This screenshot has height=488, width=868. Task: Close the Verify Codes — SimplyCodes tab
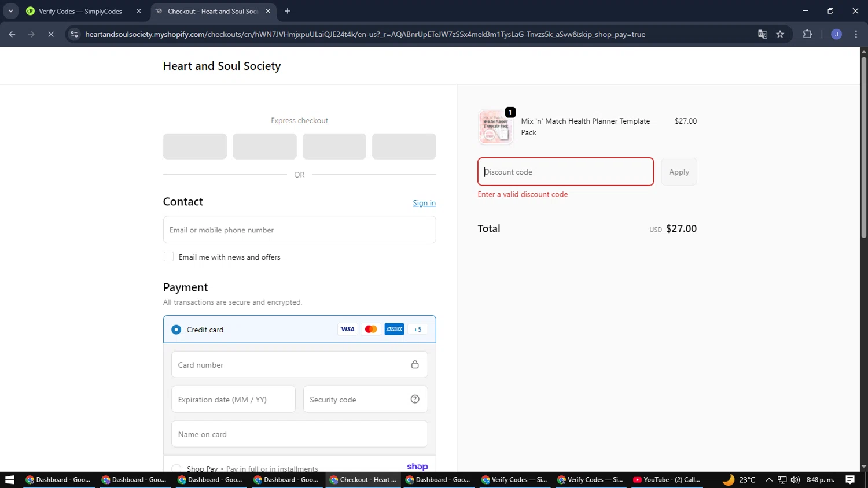click(139, 11)
